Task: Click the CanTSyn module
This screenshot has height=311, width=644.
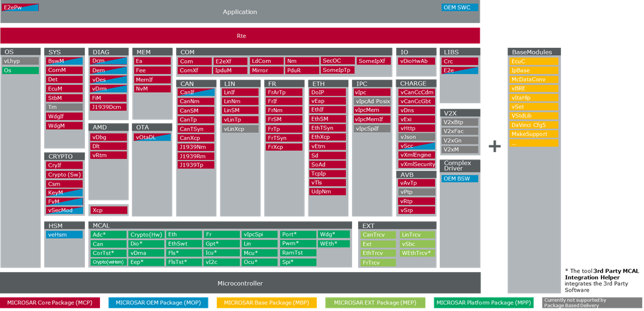Action: pos(196,129)
